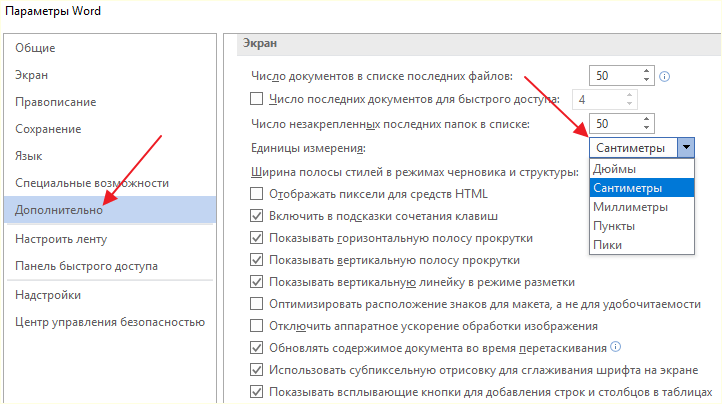This screenshot has width=722, height=404.
Task: Enable quick access recent documents count checkbox
Action: click(256, 99)
